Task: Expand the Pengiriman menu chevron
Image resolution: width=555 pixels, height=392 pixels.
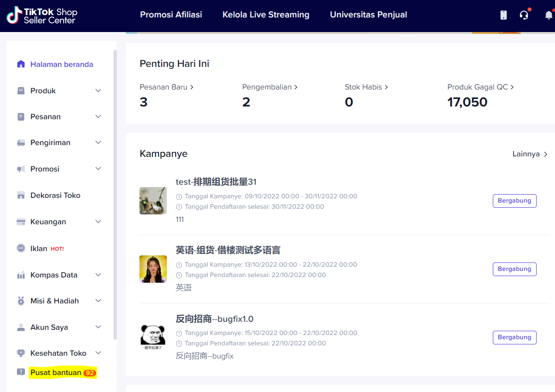Action: [98, 142]
